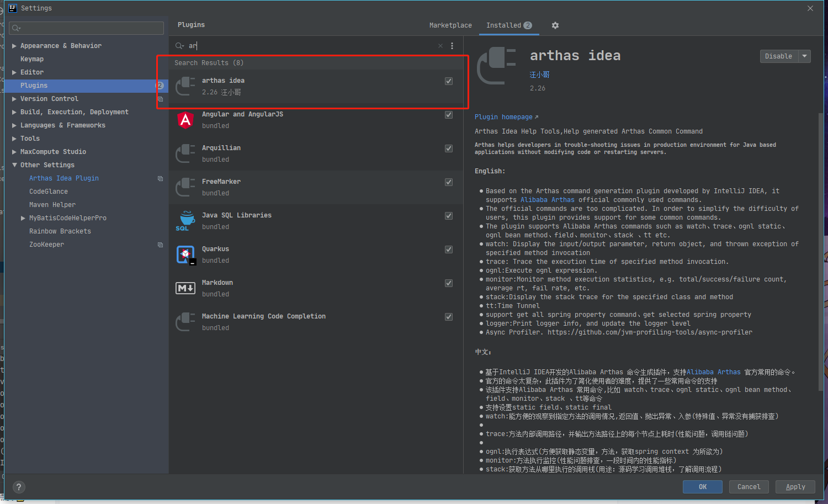This screenshot has height=504, width=828.
Task: Close the Settings dialog window
Action: pyautogui.click(x=810, y=8)
